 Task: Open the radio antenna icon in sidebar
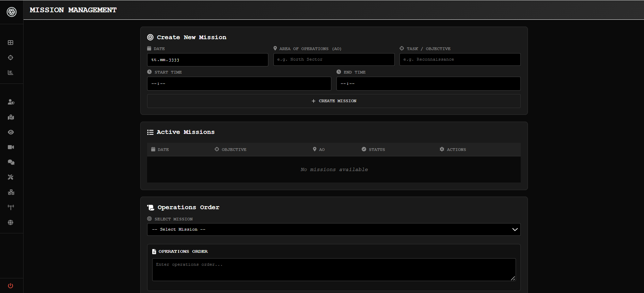click(x=11, y=207)
